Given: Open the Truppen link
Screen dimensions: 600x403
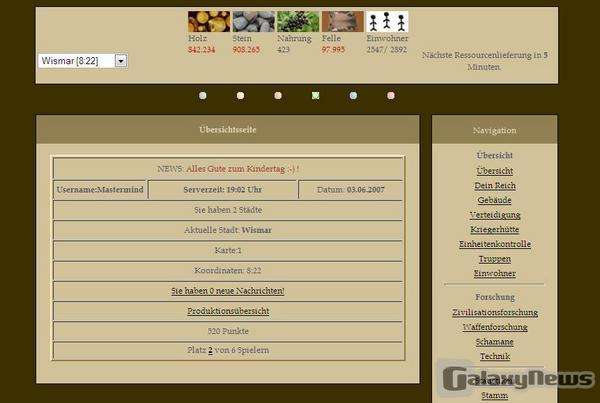Looking at the screenshot, I should (x=495, y=259).
